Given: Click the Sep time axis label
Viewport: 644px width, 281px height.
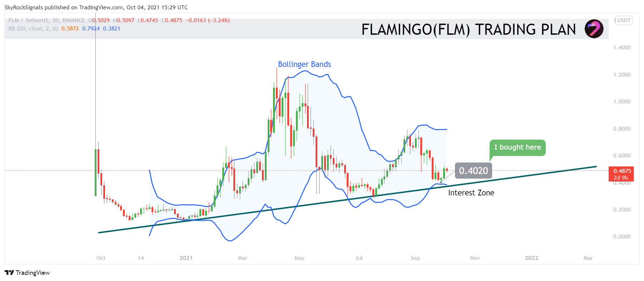Looking at the screenshot, I should pos(415,258).
